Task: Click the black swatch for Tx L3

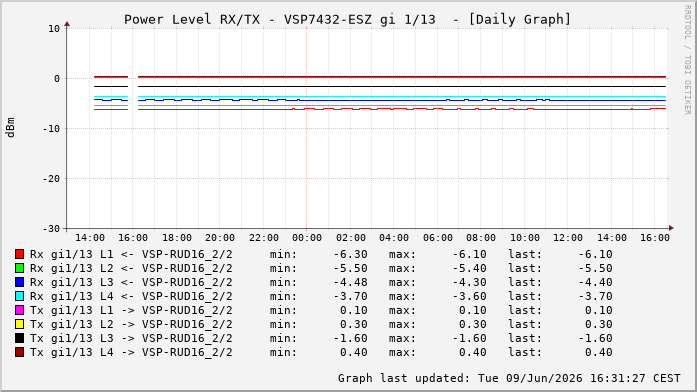Action: click(19, 338)
